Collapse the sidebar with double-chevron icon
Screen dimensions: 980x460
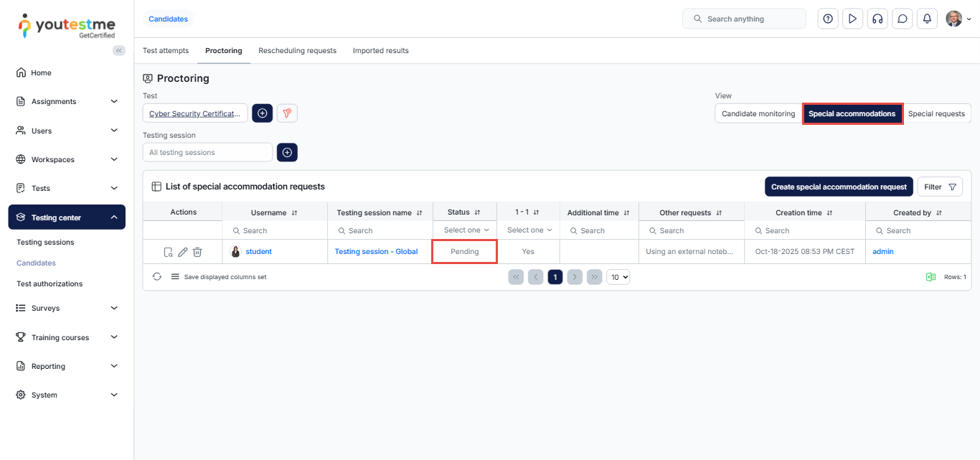119,50
